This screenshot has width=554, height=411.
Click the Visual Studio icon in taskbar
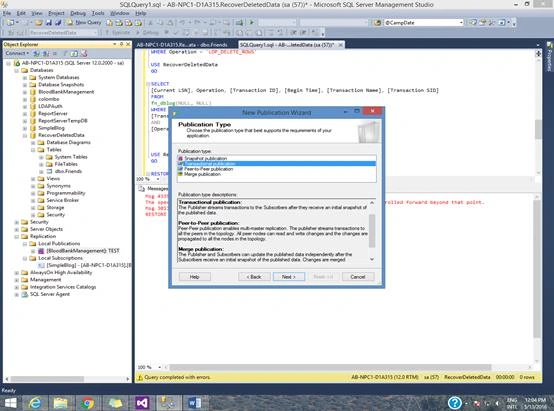(x=142, y=403)
